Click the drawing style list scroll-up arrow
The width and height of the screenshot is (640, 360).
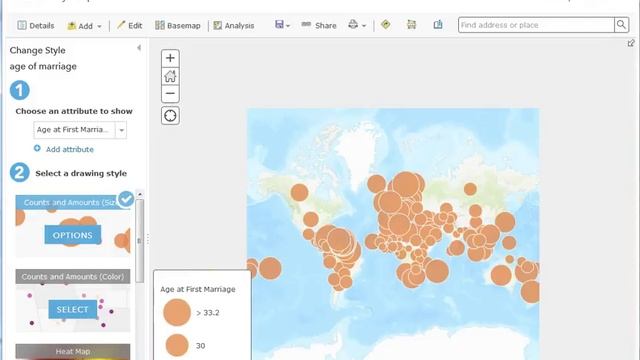coord(140,194)
